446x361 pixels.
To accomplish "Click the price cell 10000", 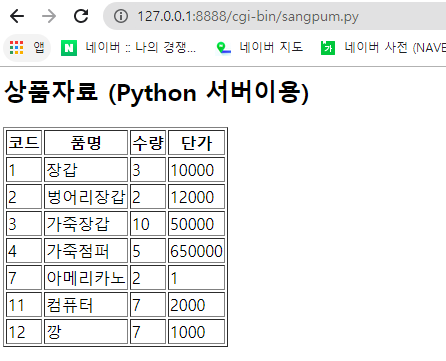I will [x=196, y=170].
